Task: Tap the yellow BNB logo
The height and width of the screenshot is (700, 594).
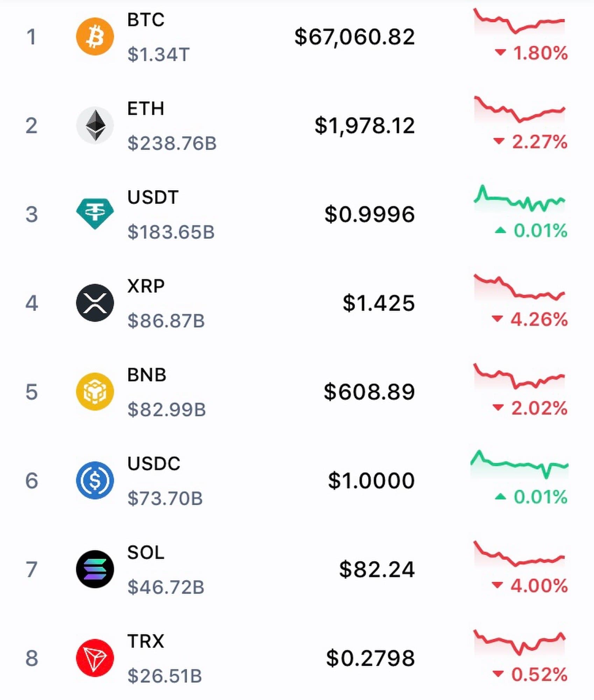Action: click(95, 391)
